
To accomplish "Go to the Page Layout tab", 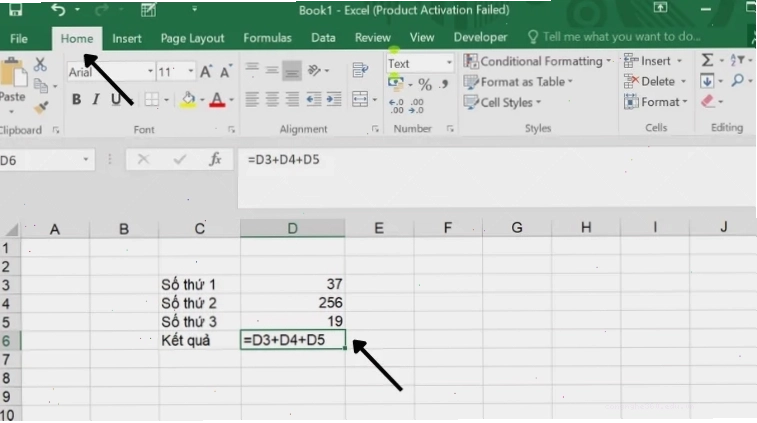I will (192, 39).
